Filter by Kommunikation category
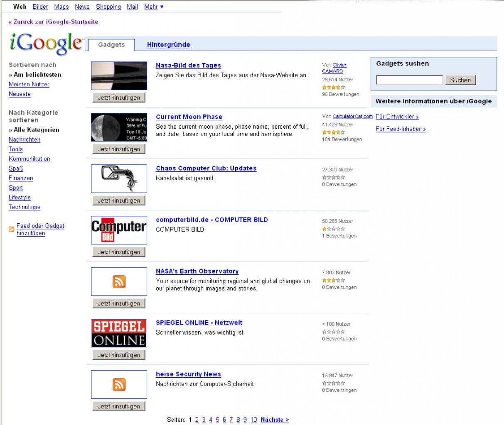Image resolution: width=504 pixels, height=425 pixels. (29, 159)
